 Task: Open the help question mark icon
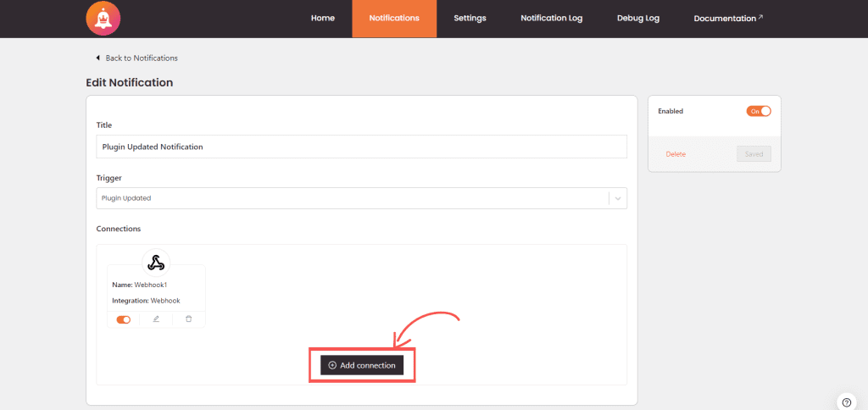(x=846, y=402)
